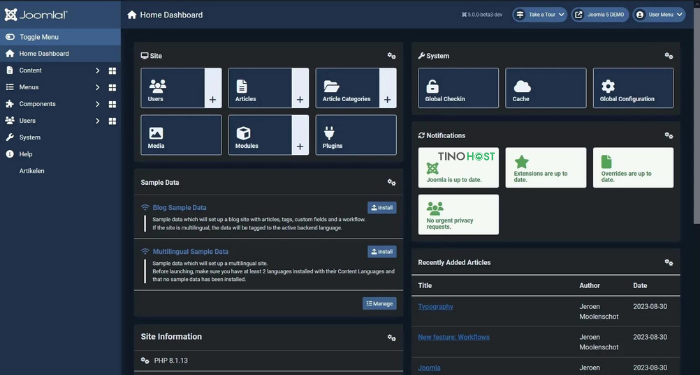
Task: Click the 5.0.0-beta3-dev version label
Action: tap(482, 15)
